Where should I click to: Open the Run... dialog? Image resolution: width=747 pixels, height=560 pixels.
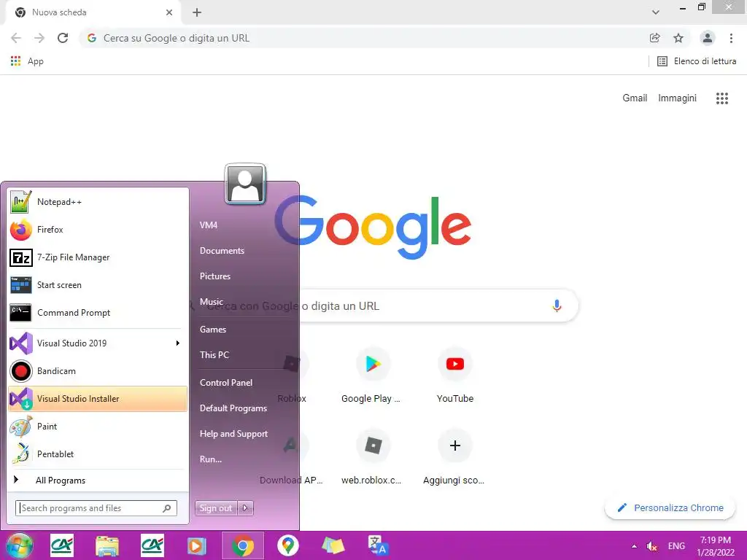pos(211,459)
